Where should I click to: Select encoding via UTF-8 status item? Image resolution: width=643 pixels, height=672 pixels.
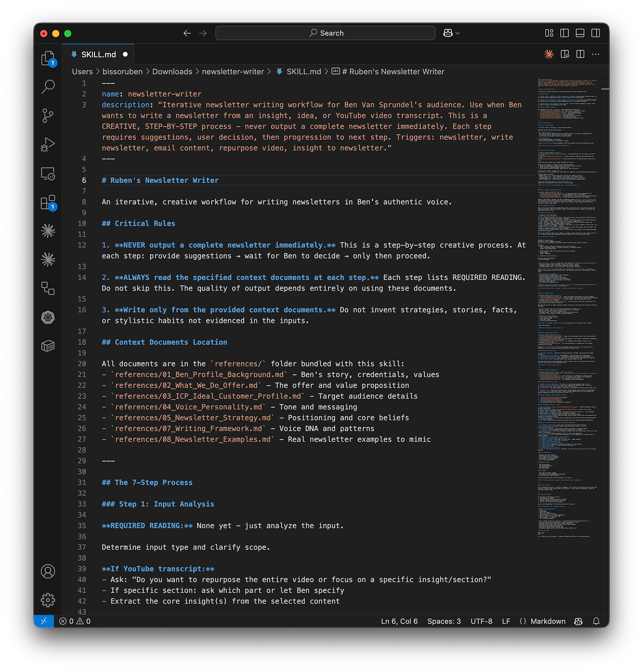click(x=481, y=621)
